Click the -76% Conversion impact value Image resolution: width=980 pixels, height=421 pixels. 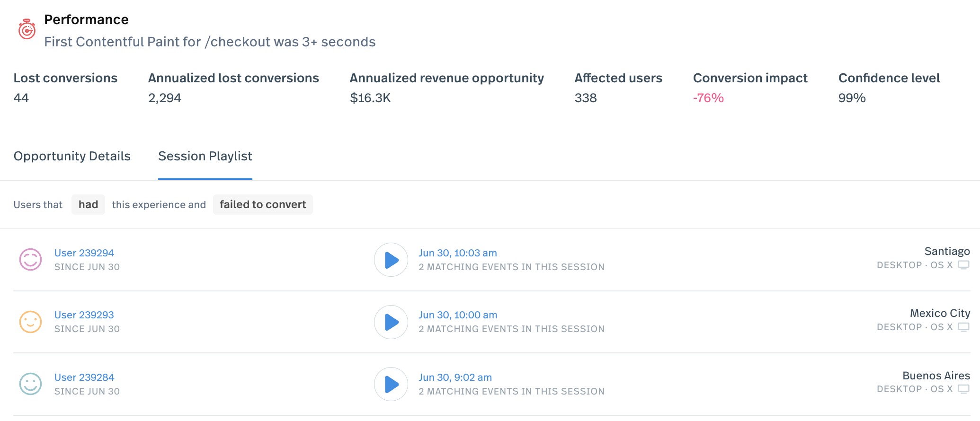click(x=708, y=98)
